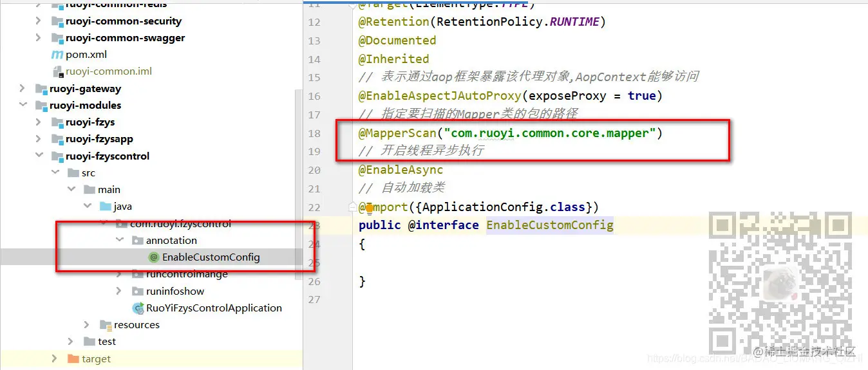
Task: Expand the ruoyi-common-swagger node
Action: [x=39, y=38]
